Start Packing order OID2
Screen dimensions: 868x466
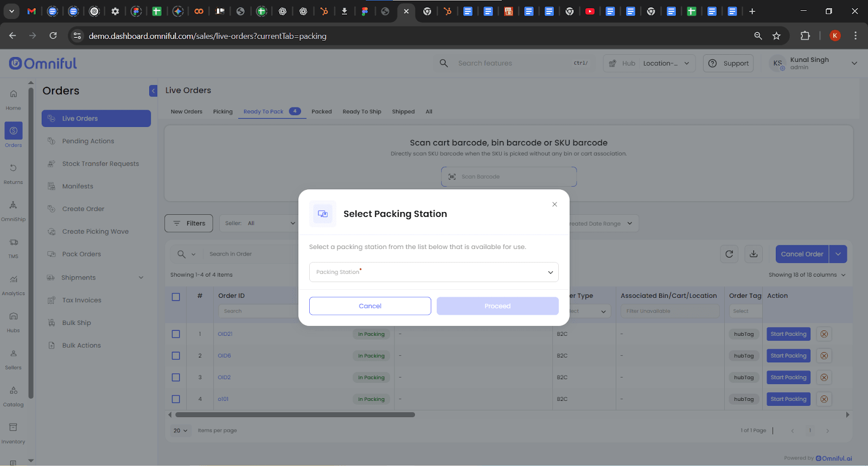tap(788, 378)
